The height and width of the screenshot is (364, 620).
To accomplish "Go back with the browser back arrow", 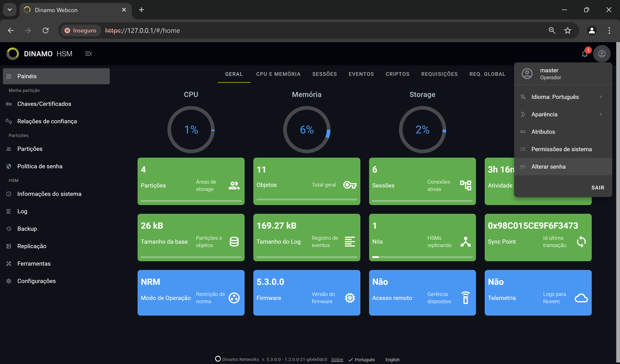I will pos(11,30).
